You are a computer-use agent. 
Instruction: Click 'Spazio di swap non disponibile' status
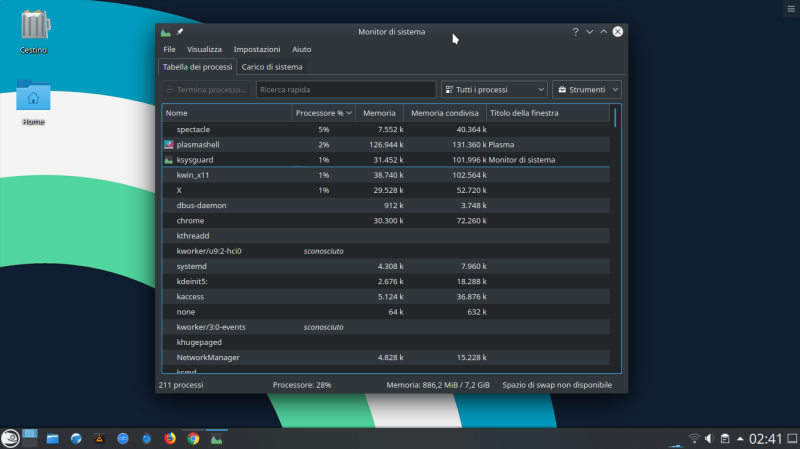[557, 385]
